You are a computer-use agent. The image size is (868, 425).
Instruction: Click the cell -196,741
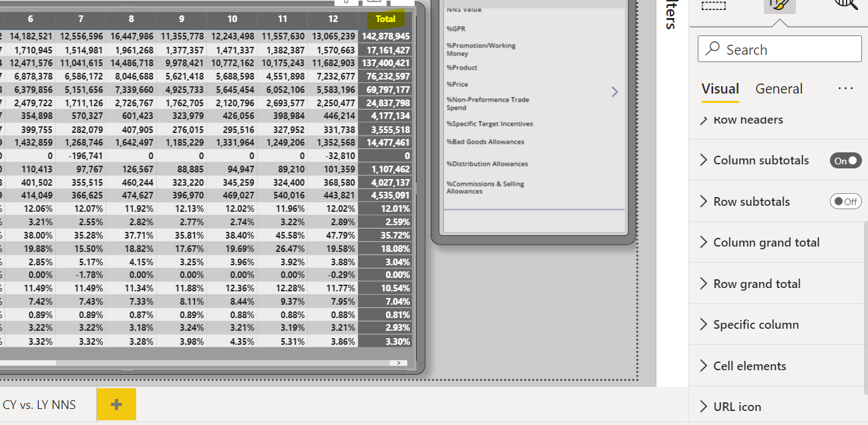pyautogui.click(x=81, y=156)
